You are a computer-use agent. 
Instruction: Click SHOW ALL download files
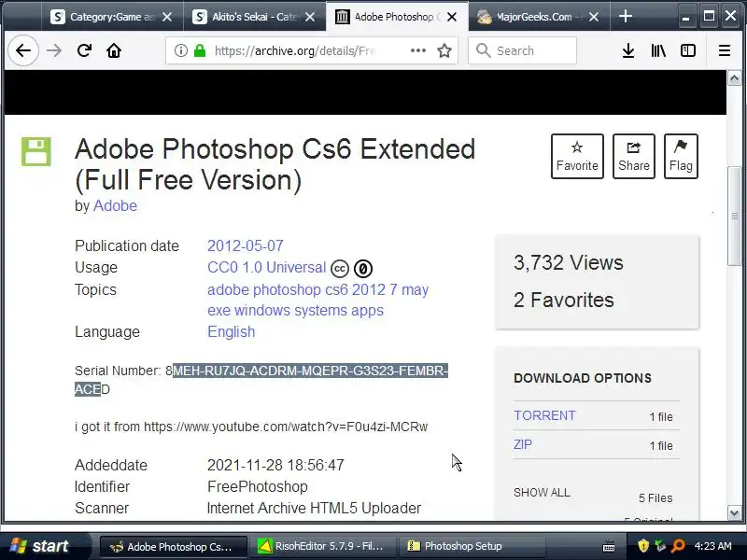[542, 493]
